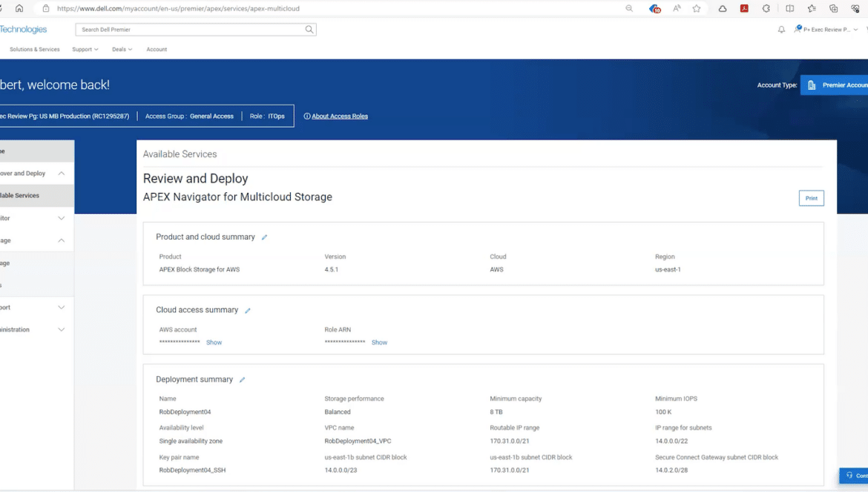Edit Product and cloud summary pencil icon

tap(264, 237)
